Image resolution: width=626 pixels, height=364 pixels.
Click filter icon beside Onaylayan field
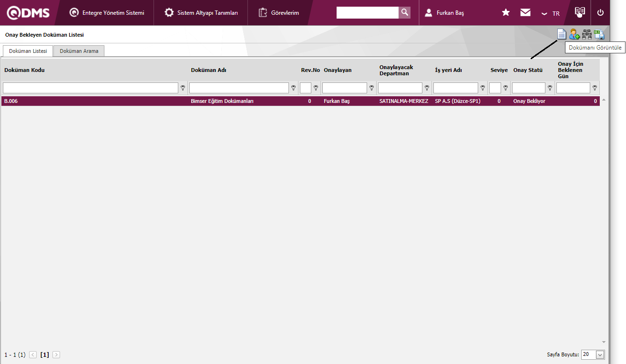tap(371, 88)
